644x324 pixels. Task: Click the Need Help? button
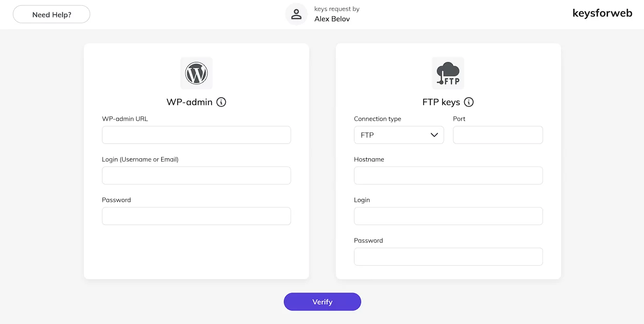[52, 14]
